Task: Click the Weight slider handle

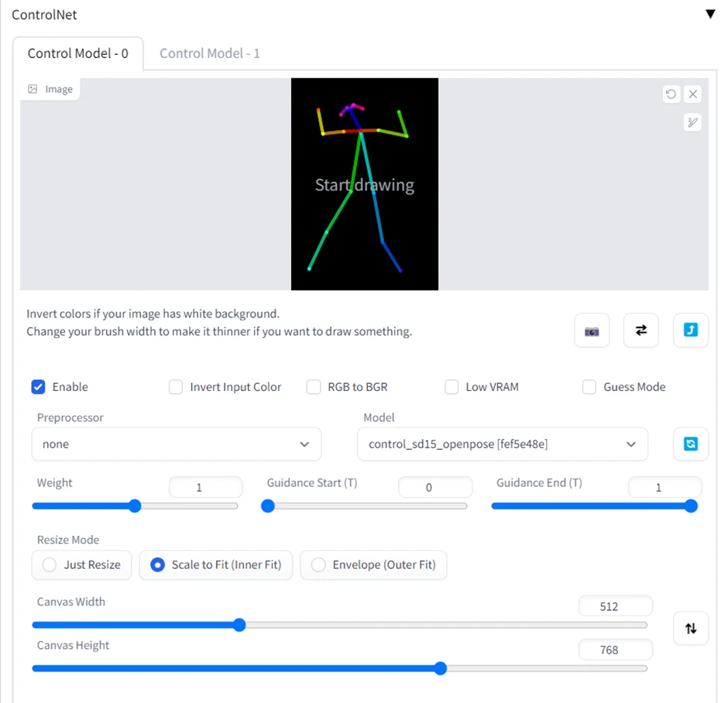Action: (135, 506)
